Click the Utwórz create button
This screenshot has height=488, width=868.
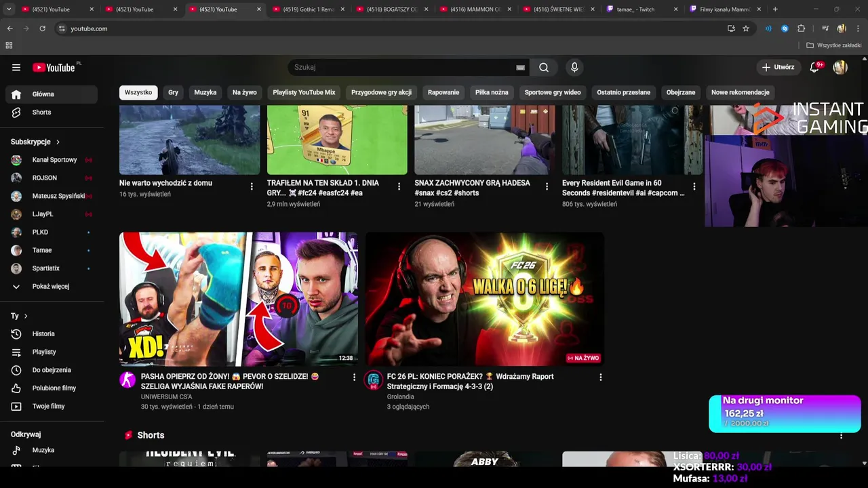click(x=778, y=67)
